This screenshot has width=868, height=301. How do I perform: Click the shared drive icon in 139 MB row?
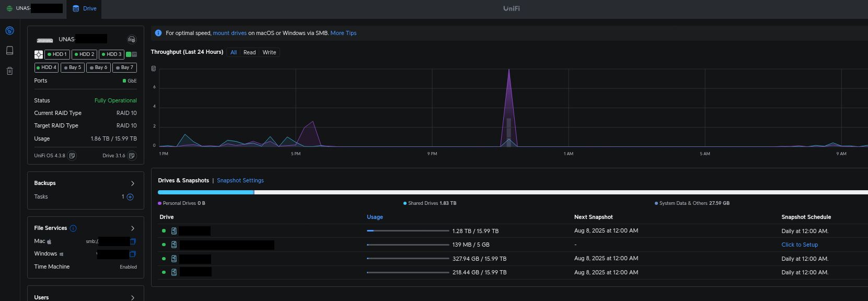(174, 245)
